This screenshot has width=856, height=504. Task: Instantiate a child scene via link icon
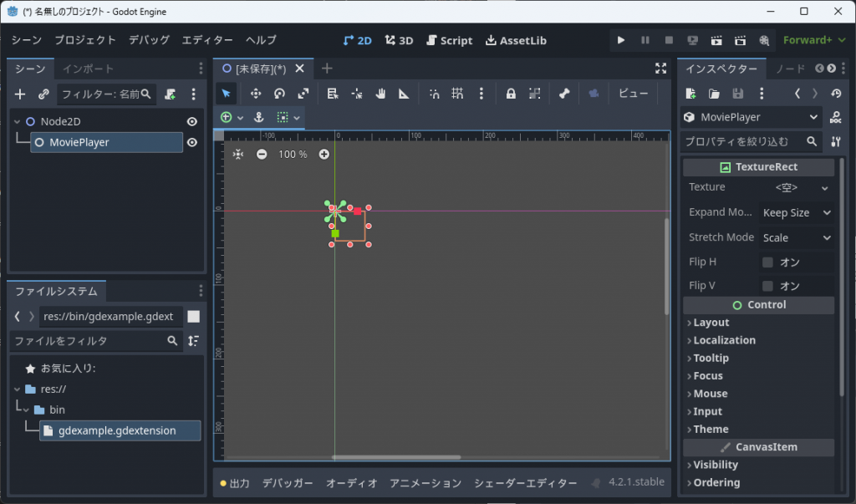[x=43, y=94]
